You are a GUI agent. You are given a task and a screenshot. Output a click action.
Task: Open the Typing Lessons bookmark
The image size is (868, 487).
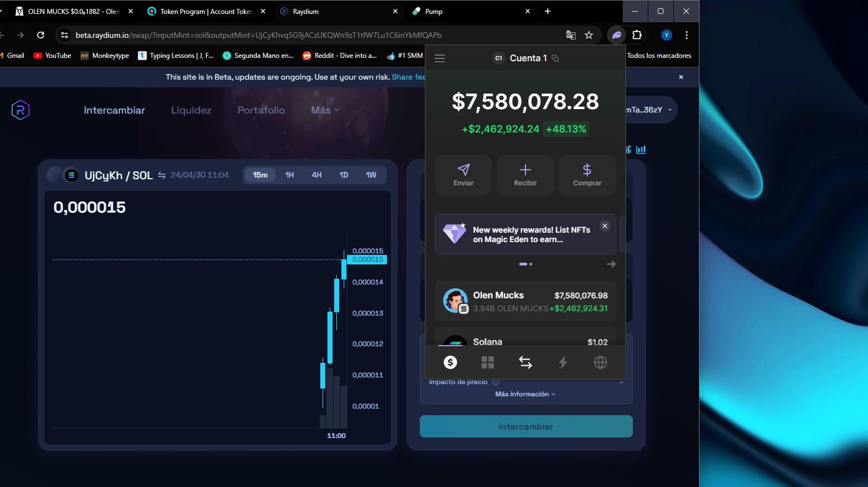[x=176, y=56]
